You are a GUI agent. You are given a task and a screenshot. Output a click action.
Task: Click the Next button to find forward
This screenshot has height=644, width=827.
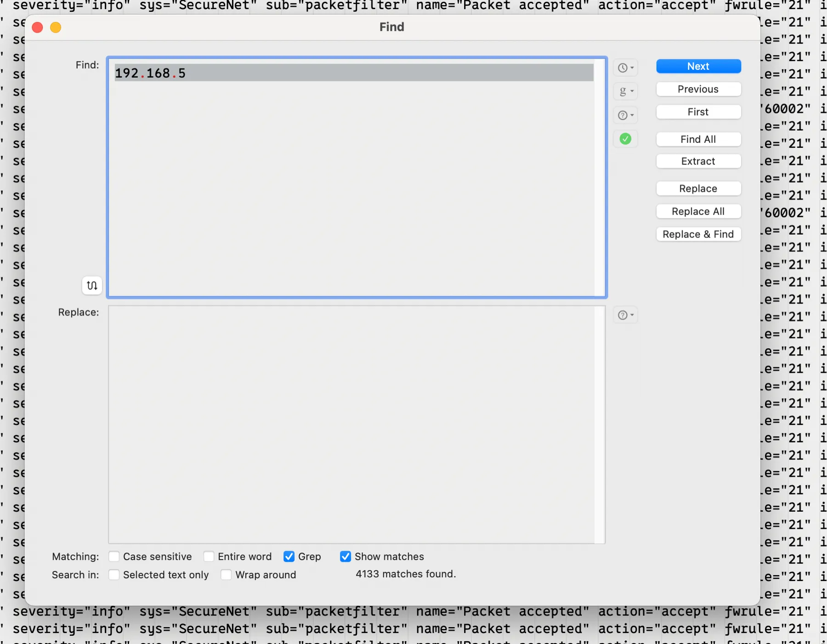click(698, 66)
